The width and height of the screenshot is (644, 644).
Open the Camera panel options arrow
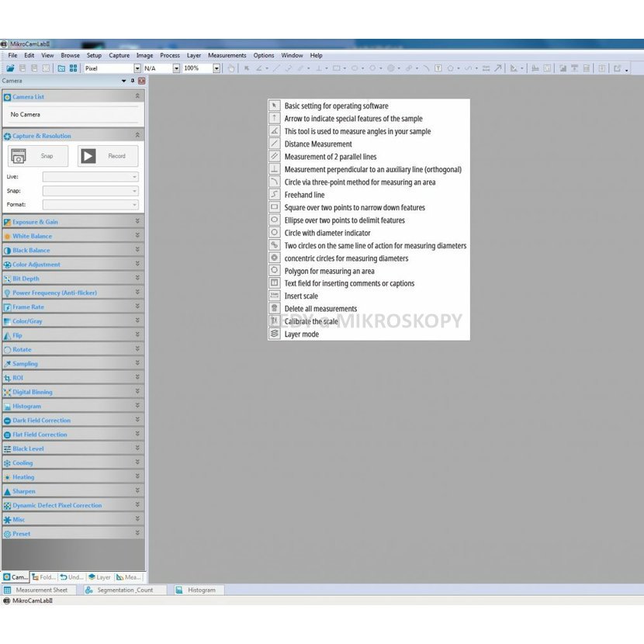click(123, 81)
